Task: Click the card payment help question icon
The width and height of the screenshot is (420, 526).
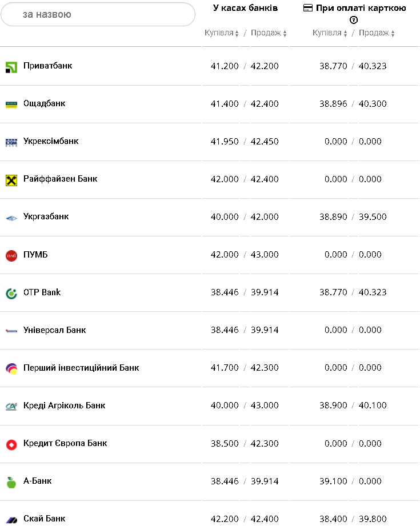Action: (354, 20)
